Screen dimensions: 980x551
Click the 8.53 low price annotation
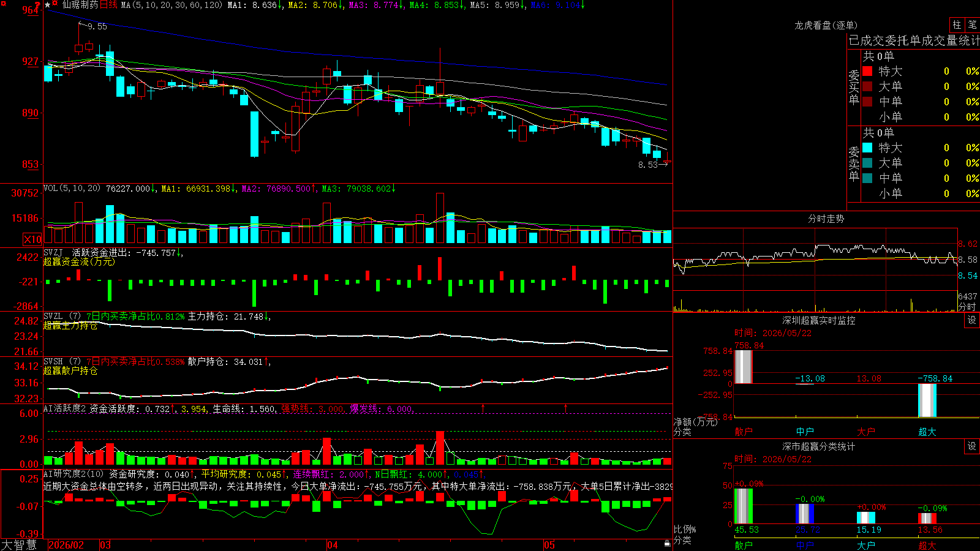click(x=647, y=165)
